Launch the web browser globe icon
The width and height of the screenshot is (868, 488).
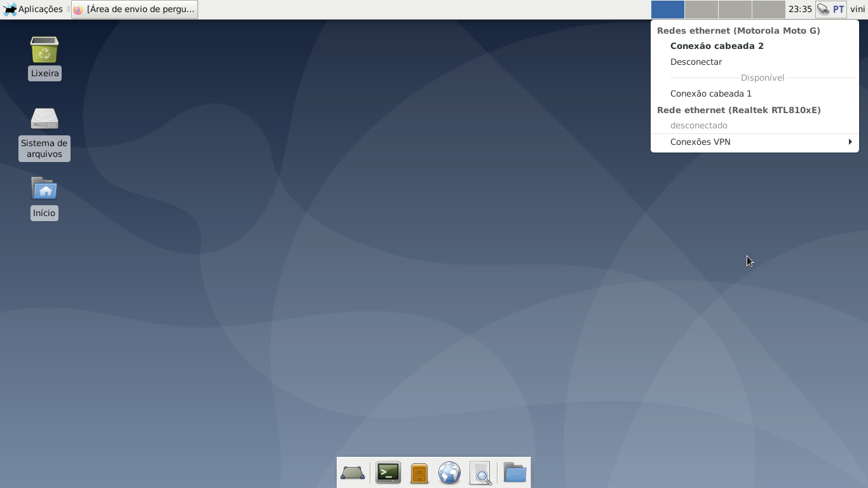(449, 473)
